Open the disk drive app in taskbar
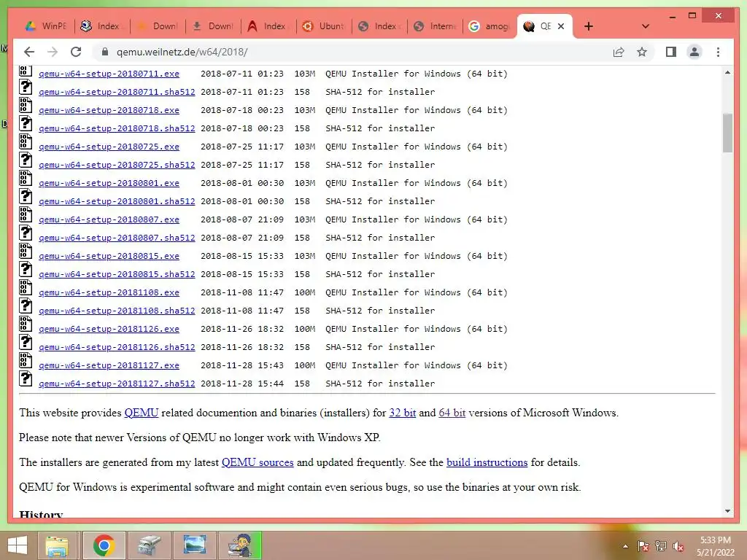The width and height of the screenshot is (747, 560). point(150,545)
